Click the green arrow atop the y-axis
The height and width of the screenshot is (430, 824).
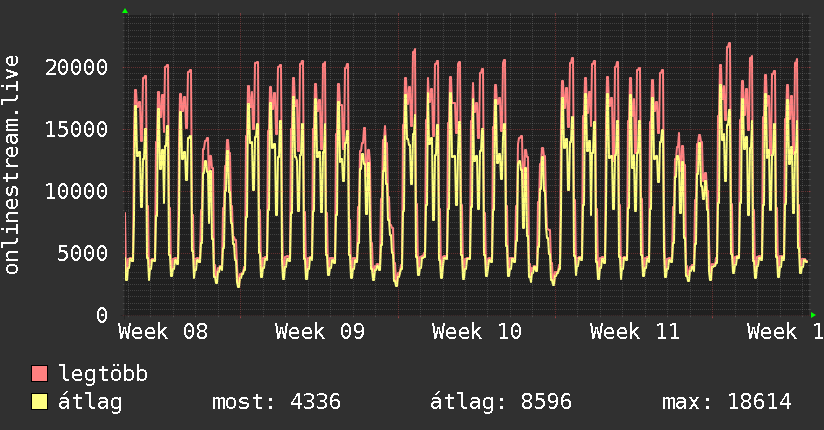point(125,11)
